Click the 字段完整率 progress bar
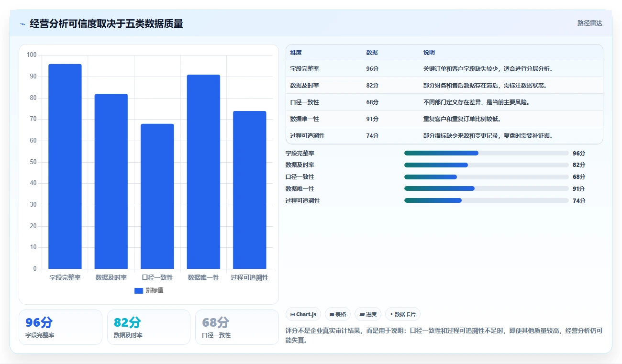 point(487,153)
